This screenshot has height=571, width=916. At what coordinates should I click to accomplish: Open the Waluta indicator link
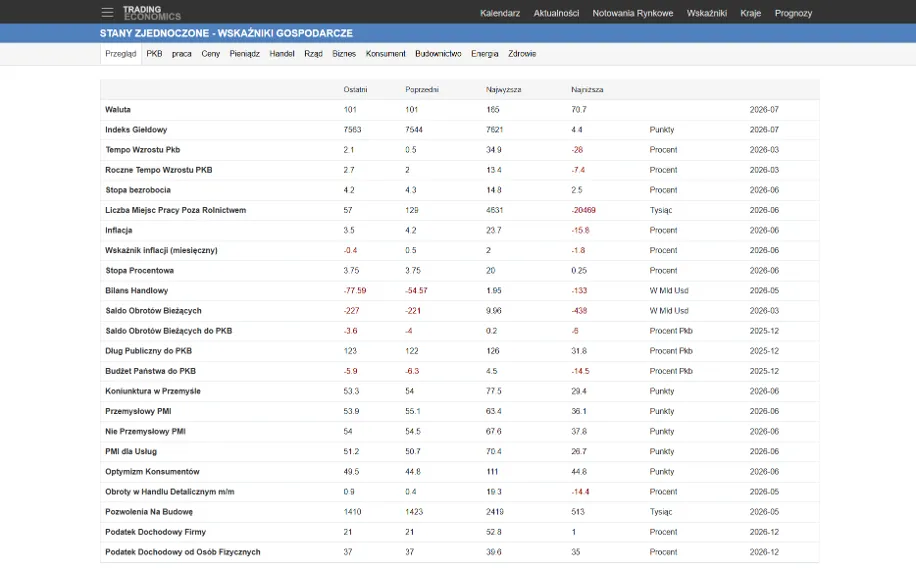click(118, 110)
